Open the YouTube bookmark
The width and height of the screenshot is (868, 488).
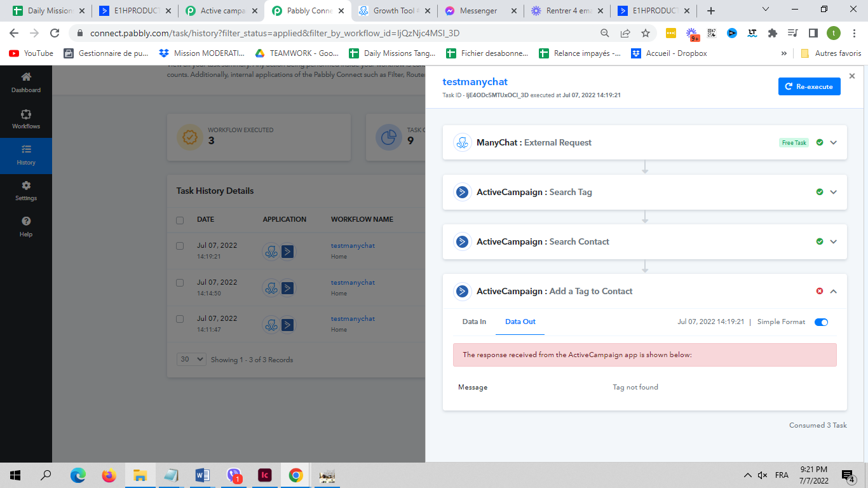tap(32, 53)
